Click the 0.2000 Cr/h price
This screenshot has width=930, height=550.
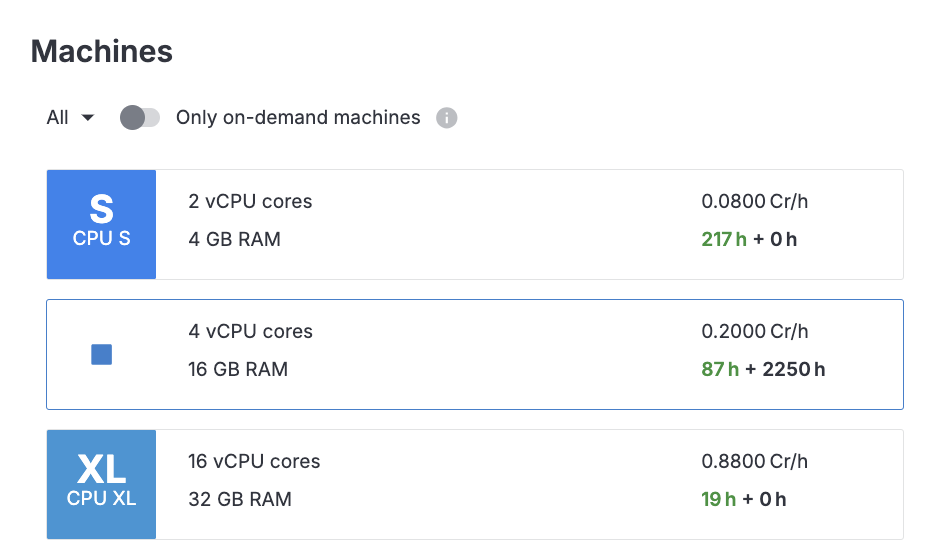[x=754, y=331]
